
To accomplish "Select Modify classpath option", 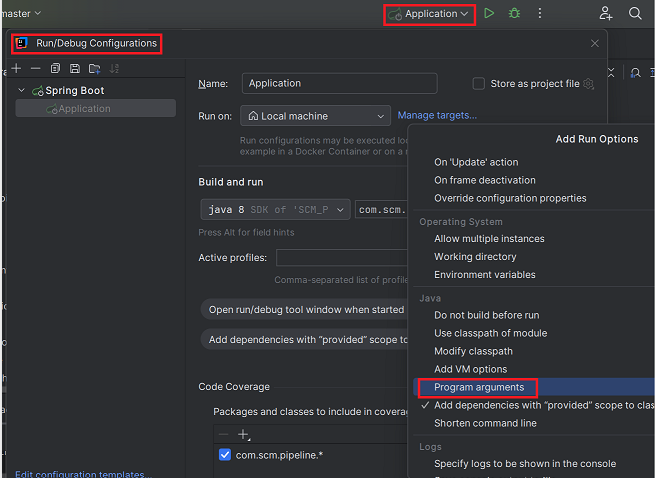I will (x=473, y=351).
